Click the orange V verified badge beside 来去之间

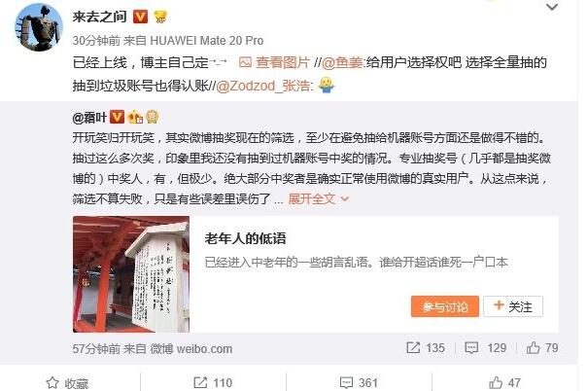coord(140,17)
